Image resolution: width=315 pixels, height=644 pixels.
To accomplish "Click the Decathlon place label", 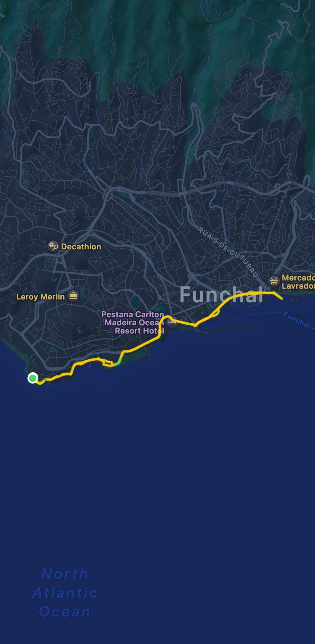I will click(81, 246).
